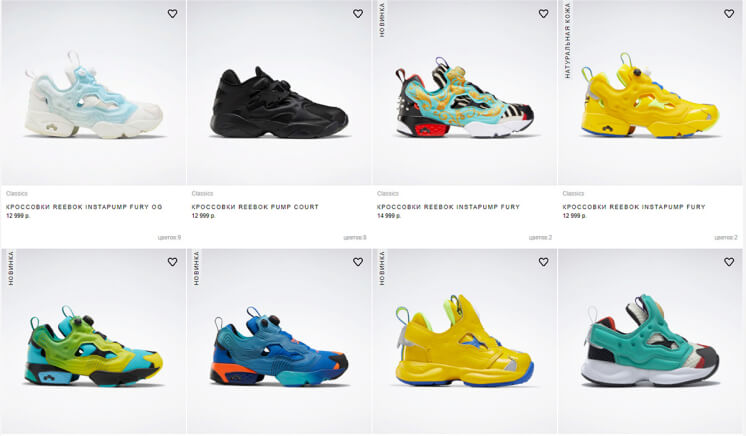Add black Pump Court to wishlist
Screen dimensions: 746x436
pyautogui.click(x=358, y=14)
